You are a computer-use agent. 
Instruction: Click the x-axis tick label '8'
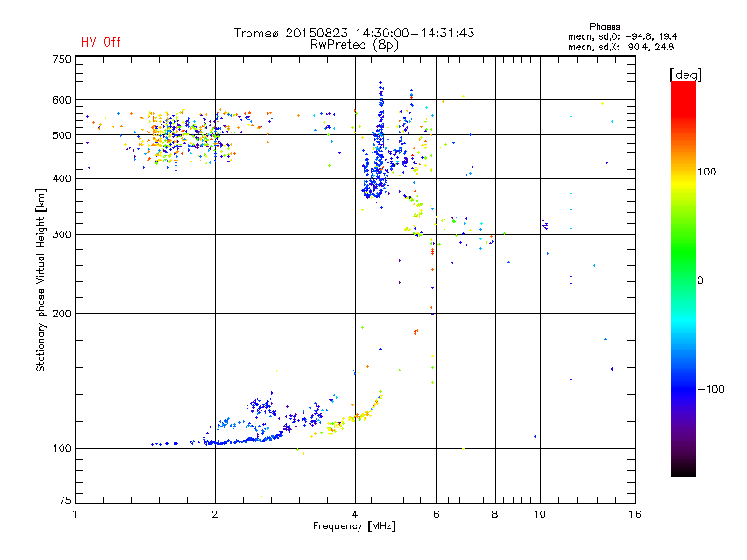tap(495, 514)
